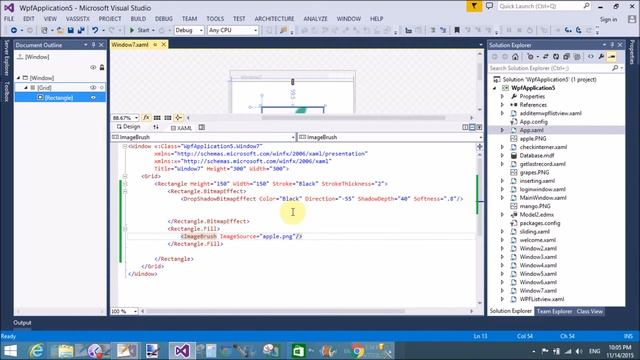Click the notifications flag icon
640x360 pixels.
pyautogui.click(x=474, y=6)
